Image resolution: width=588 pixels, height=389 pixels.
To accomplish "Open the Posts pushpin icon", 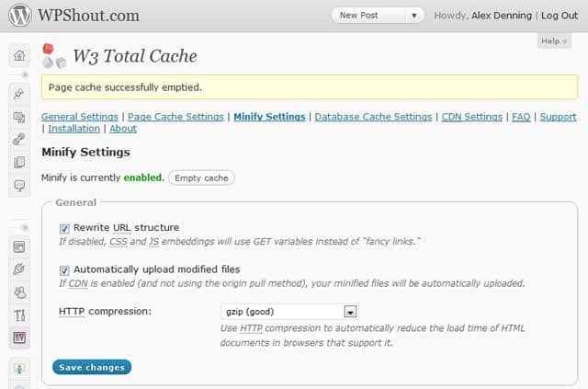I will (18, 94).
